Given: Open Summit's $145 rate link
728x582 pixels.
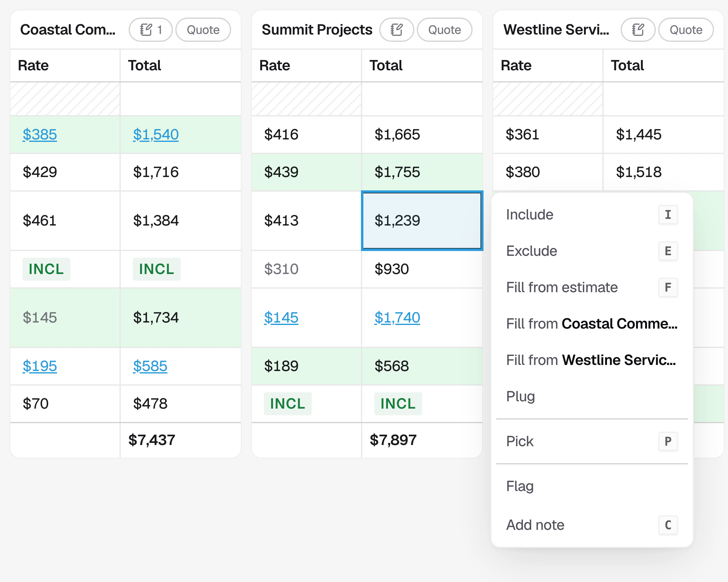Looking at the screenshot, I should (281, 318).
